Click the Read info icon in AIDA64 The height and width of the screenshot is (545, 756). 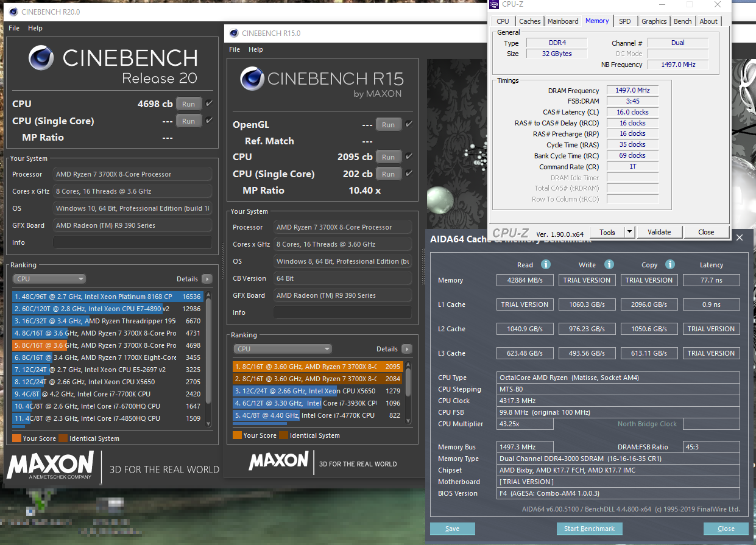546,264
